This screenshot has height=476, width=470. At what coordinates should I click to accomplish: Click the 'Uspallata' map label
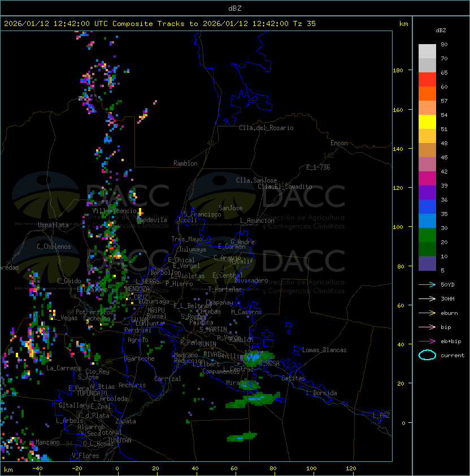(x=53, y=225)
